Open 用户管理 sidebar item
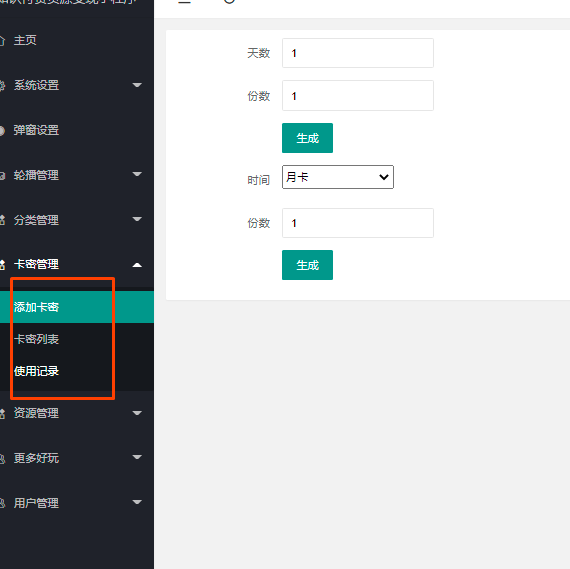570x569 pixels. (36, 503)
